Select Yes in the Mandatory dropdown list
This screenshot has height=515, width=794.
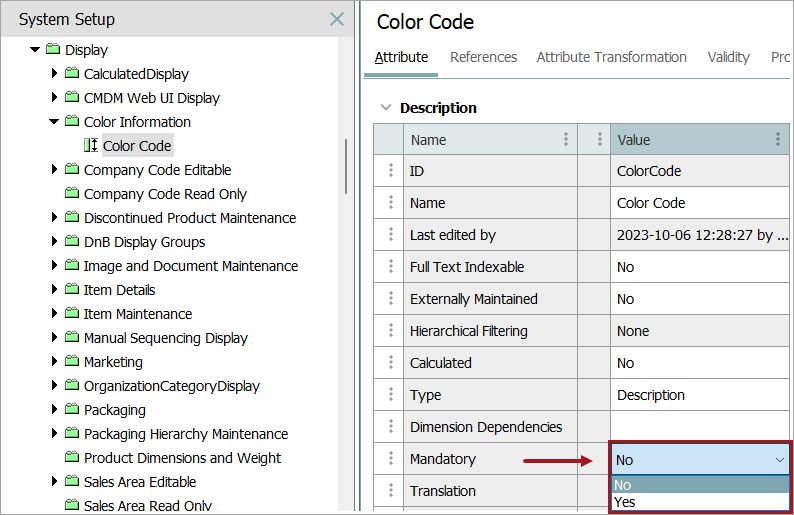(625, 502)
